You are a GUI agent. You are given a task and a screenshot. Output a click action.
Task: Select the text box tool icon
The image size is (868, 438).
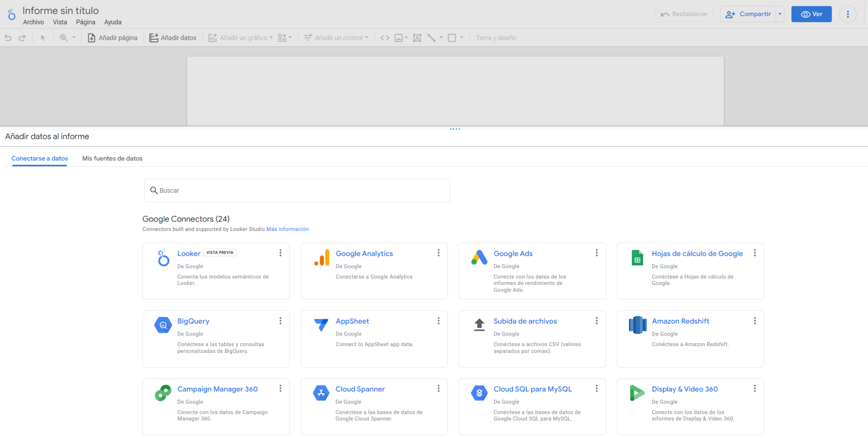(417, 38)
